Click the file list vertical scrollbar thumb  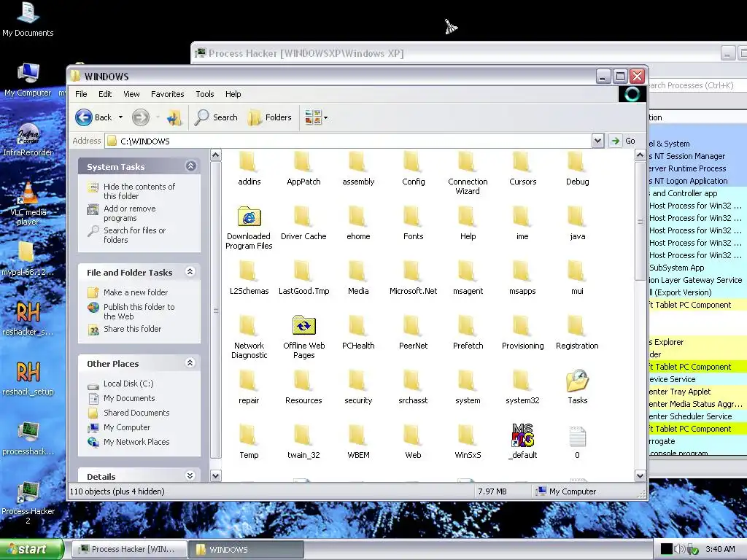[x=640, y=222]
